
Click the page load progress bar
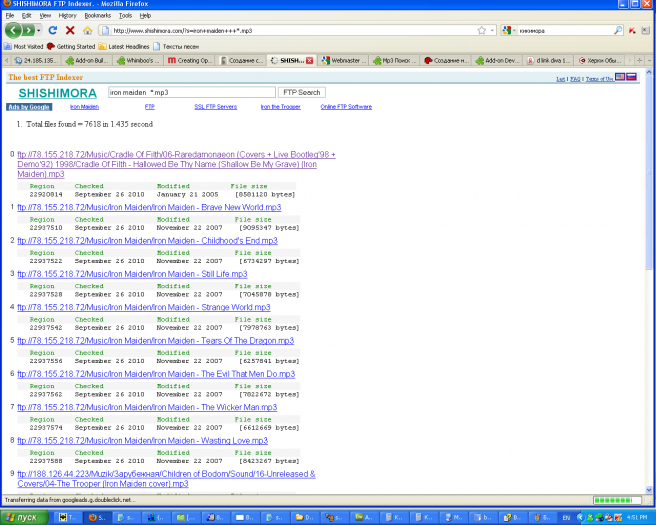click(617, 500)
